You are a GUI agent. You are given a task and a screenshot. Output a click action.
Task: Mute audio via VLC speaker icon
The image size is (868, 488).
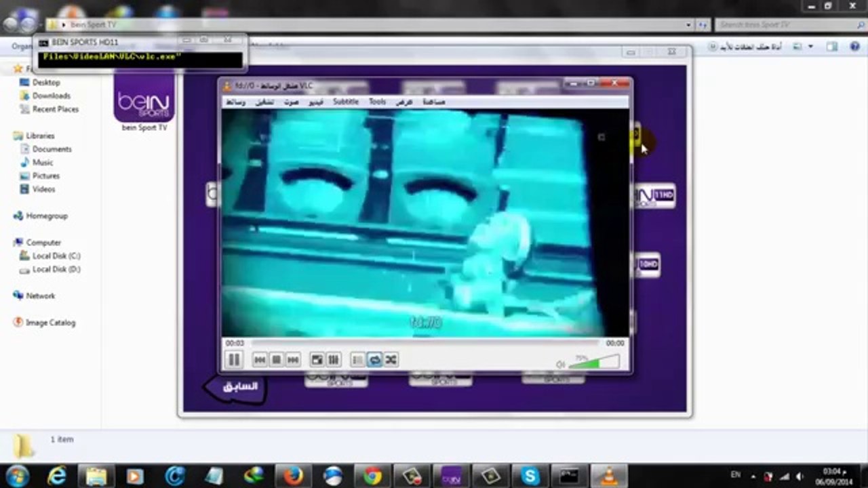(x=560, y=364)
